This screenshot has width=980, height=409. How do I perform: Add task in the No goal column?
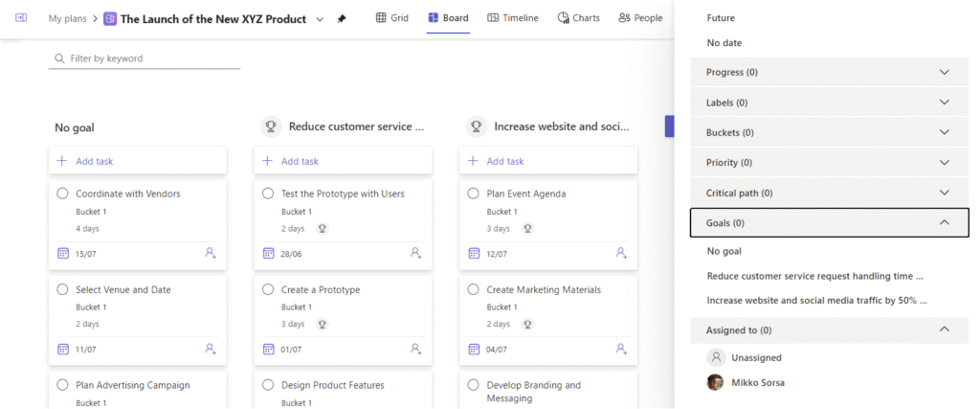tap(138, 161)
